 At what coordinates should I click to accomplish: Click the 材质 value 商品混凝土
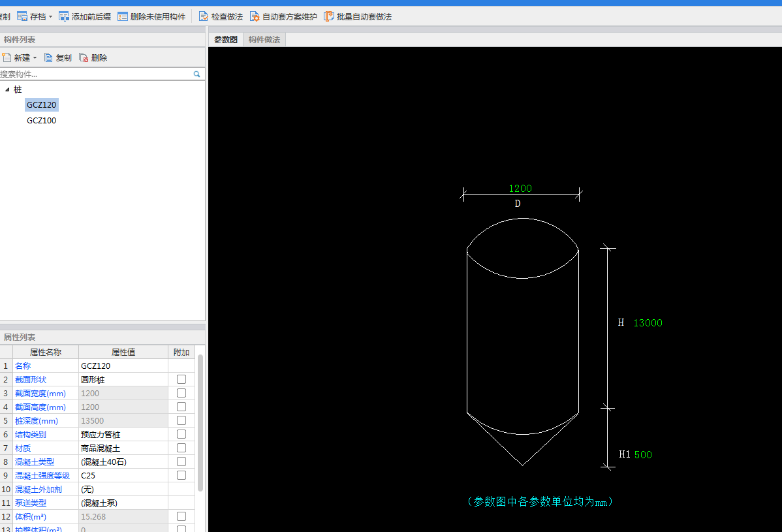coord(123,448)
